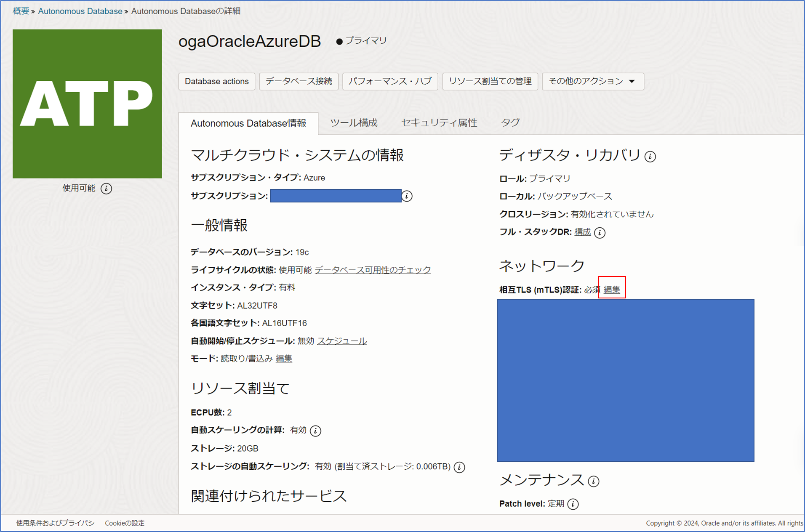Open the ディザスタ・リカバリ info icon
This screenshot has height=532, width=805.
[650, 157]
